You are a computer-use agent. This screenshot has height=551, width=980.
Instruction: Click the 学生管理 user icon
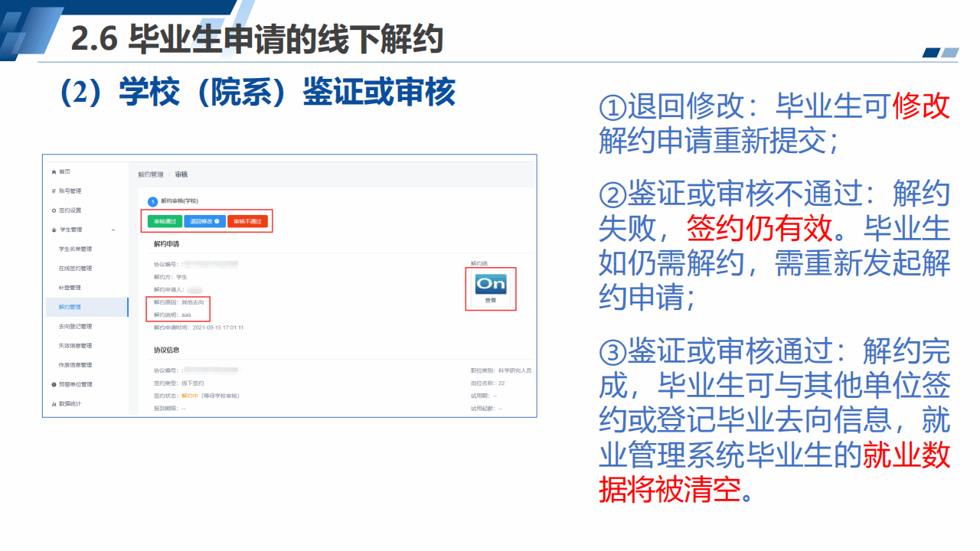point(53,230)
